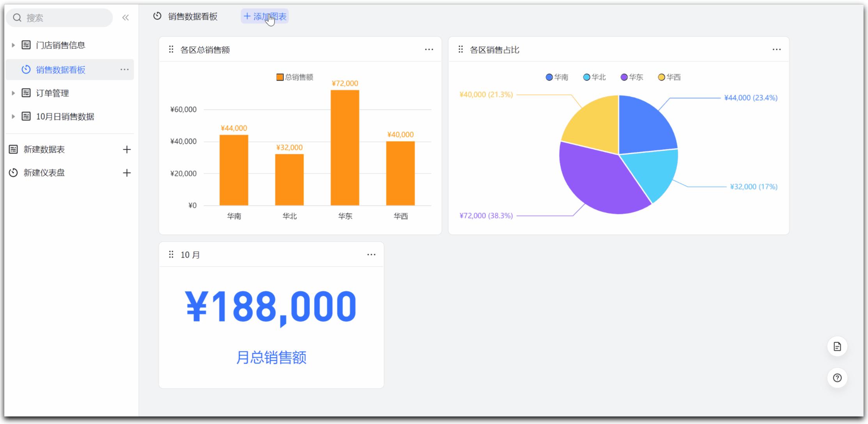
Task: Toggle 华南 legend item in pie chart
Action: pos(557,77)
